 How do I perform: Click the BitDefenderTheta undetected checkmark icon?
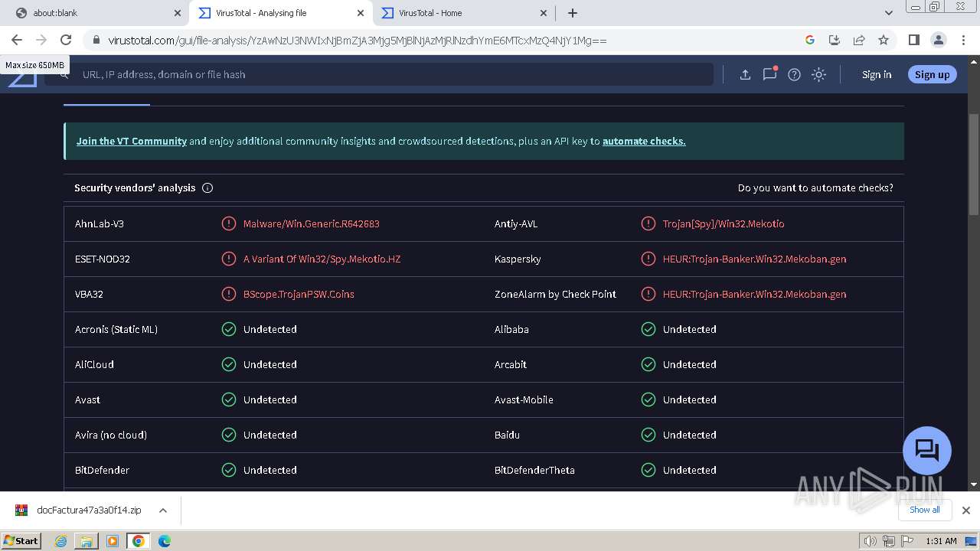(x=648, y=470)
